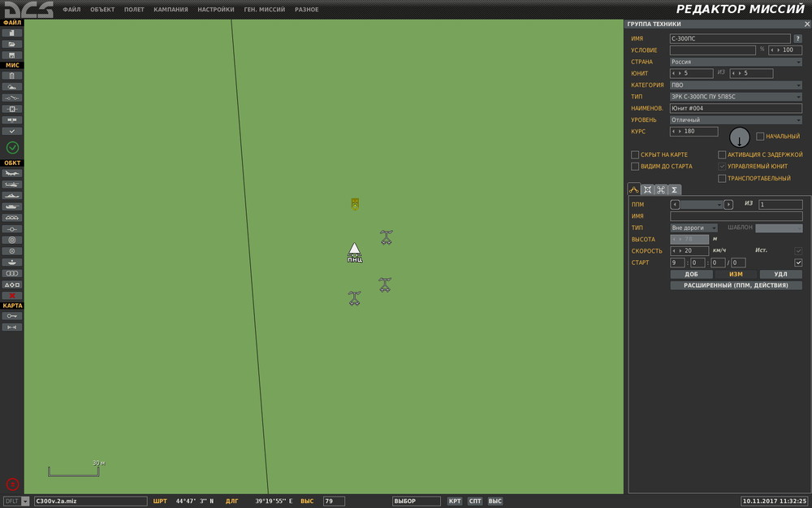Open the battlefield commanders flags icon
The height and width of the screenshot is (508, 812).
tap(12, 120)
